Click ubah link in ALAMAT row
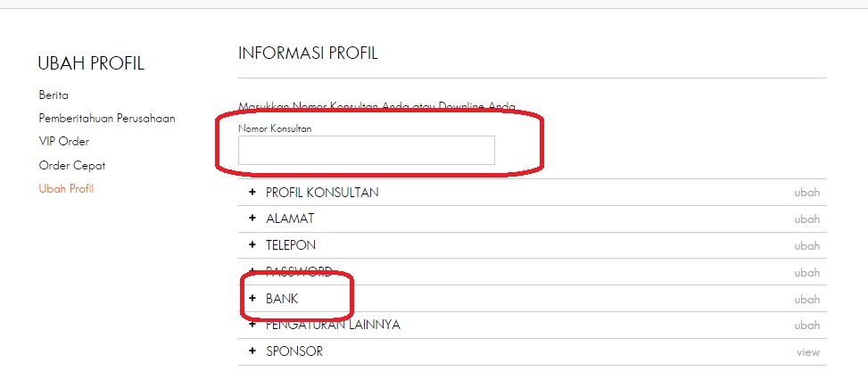 coord(806,219)
